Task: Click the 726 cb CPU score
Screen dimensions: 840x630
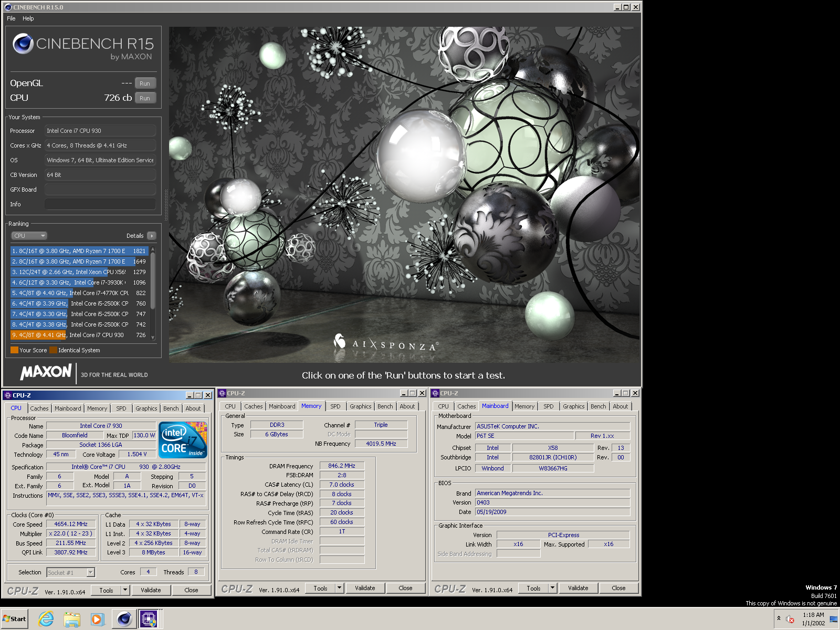Action: (x=118, y=98)
